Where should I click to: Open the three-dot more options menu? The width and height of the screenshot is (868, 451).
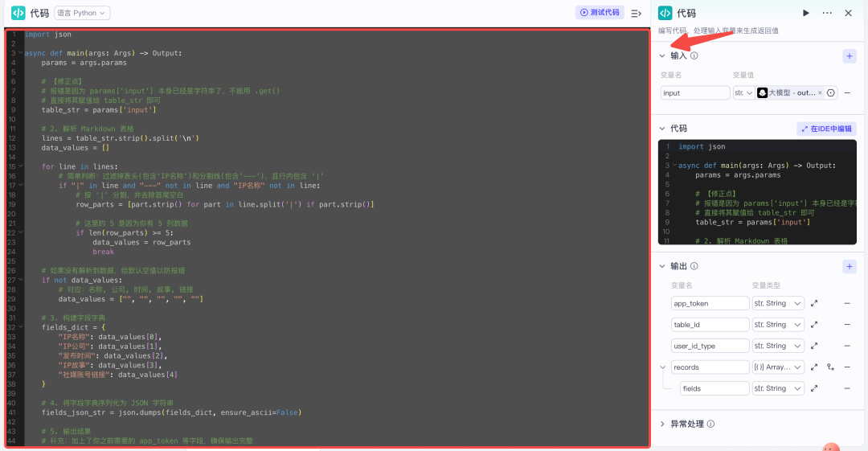coord(827,13)
